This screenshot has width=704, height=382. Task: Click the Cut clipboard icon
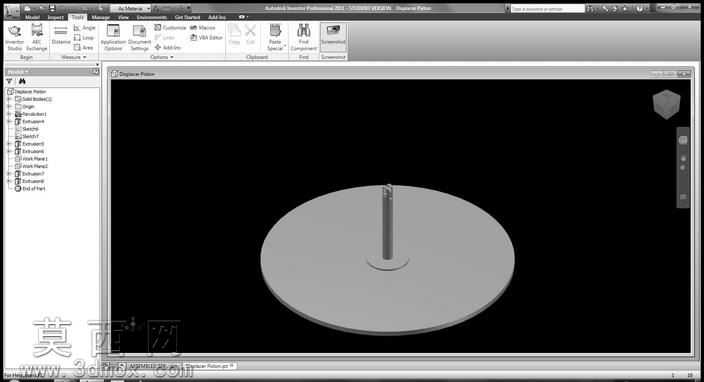tap(251, 35)
